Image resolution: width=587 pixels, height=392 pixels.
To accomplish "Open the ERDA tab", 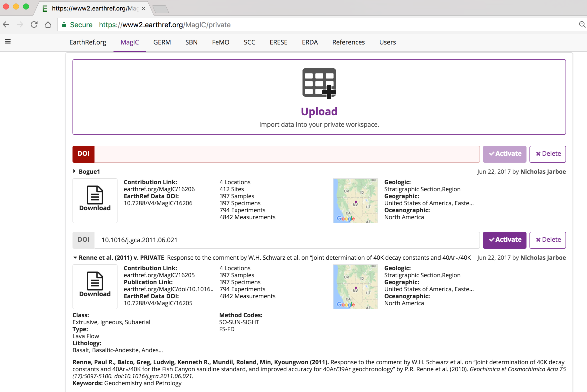I will point(310,42).
